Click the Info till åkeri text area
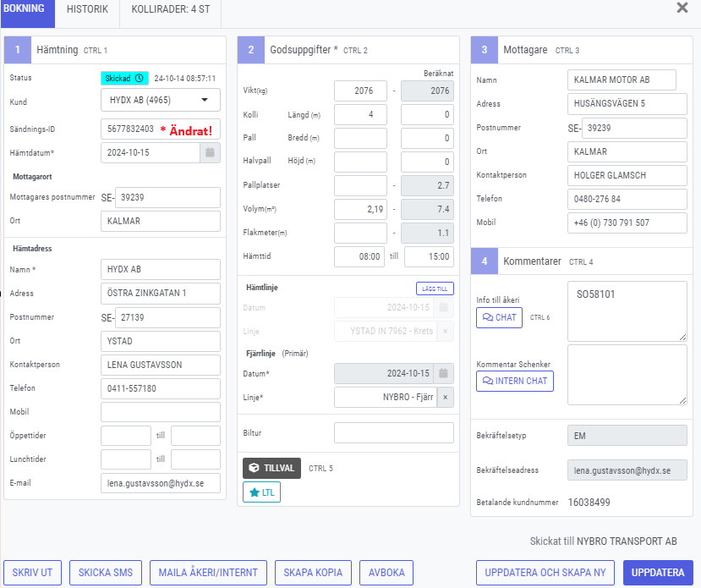This screenshot has height=588, width=701. (627, 310)
